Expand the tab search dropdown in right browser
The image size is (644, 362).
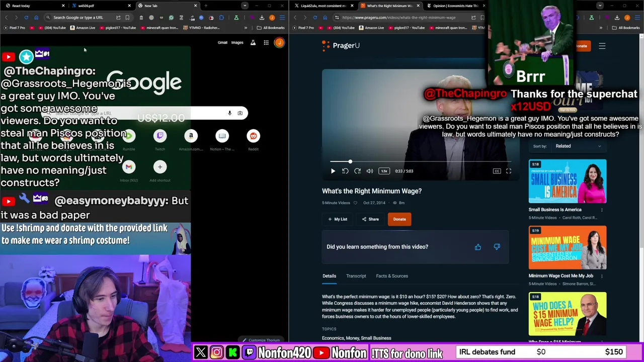pos(600,6)
